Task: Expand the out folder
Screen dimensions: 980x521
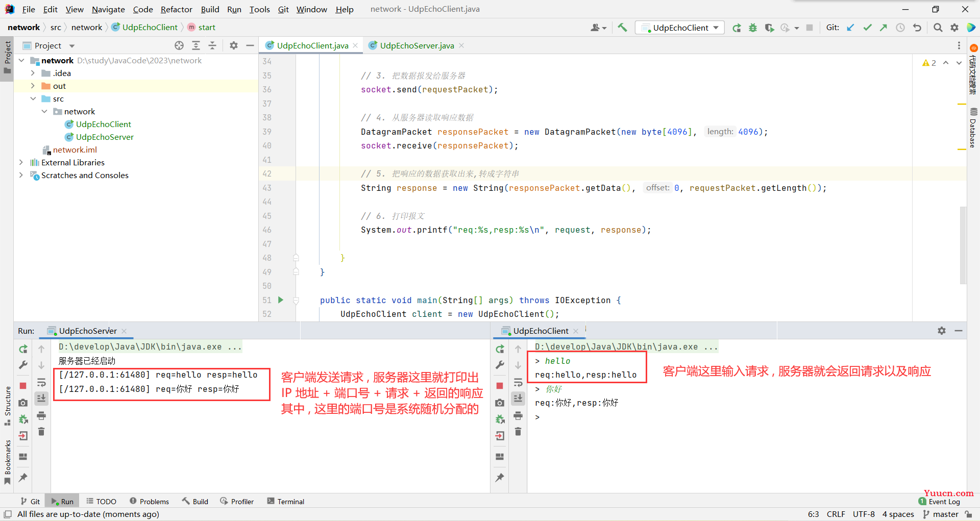Action: (33, 86)
